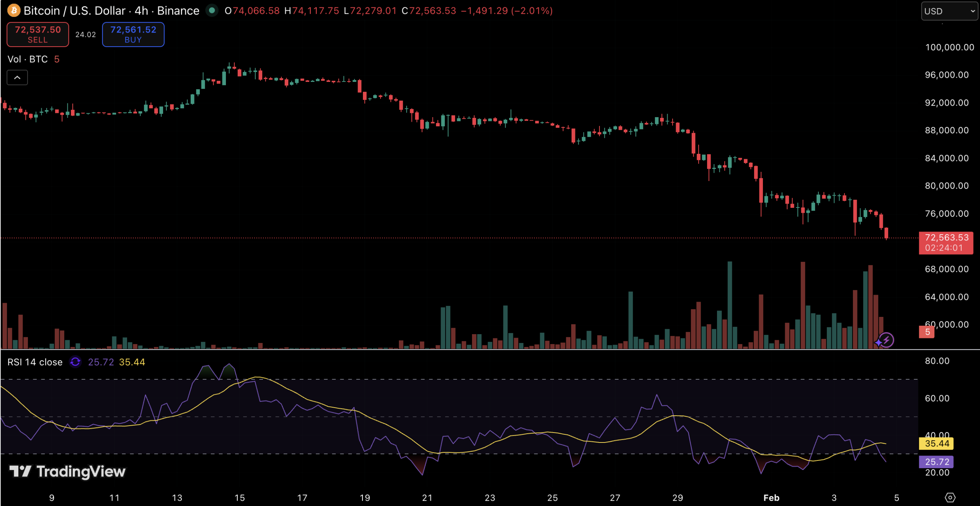Open the lightning fast-order icon near the price scale
Viewport: 980px width, 506px height.
tap(887, 340)
